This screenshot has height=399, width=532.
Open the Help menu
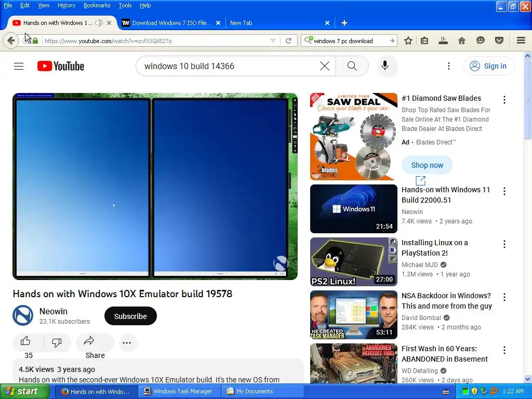145,5
